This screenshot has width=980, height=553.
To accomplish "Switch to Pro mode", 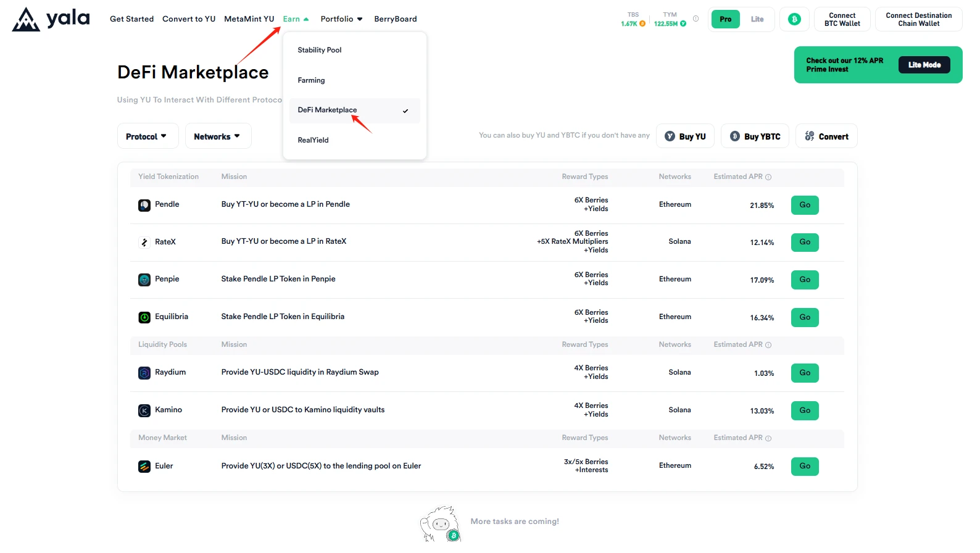I will (x=725, y=19).
